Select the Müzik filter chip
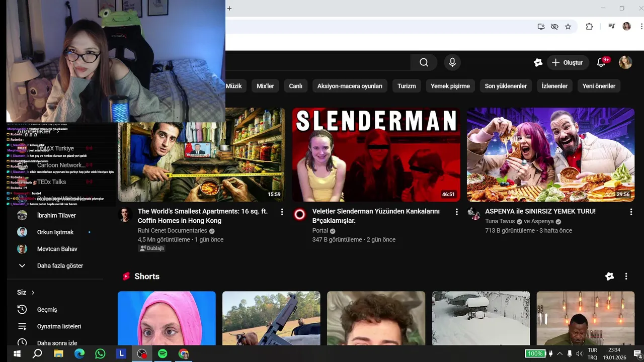Viewport: 644px width, 362px height. 233,86
